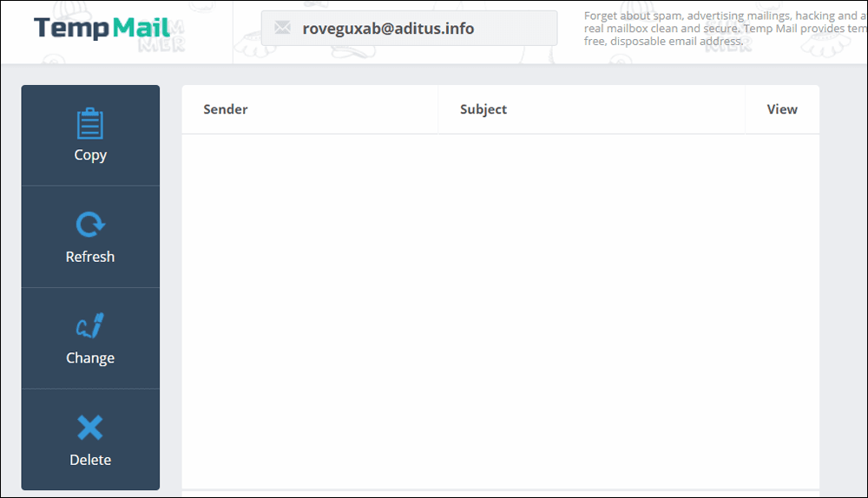Screen dimensions: 868x498
Task: Click the Copy label in sidebar
Action: [90, 155]
